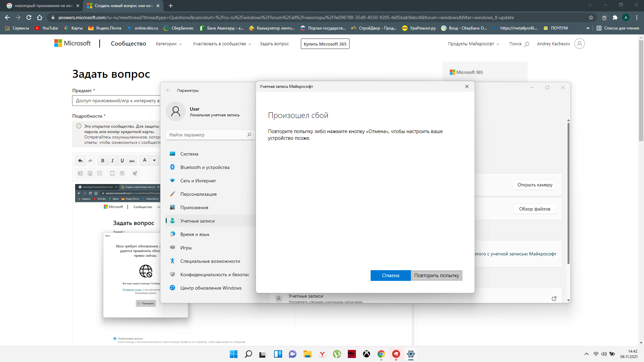Open the Chrome three-dot menu

[x=637, y=17]
